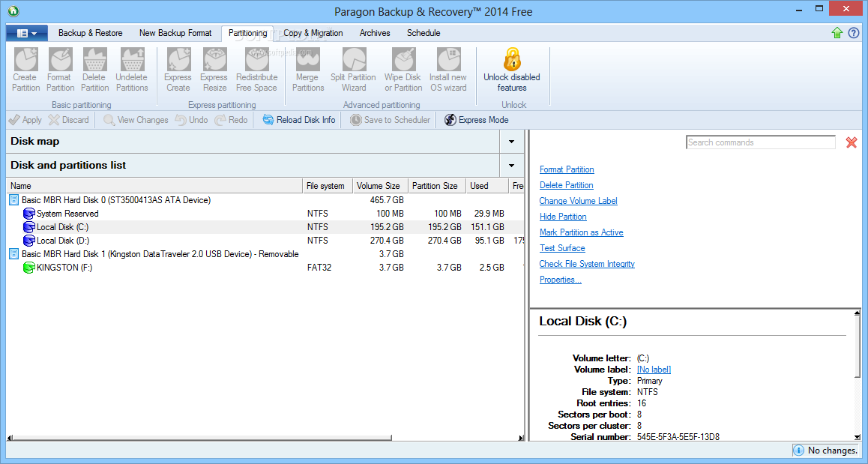The image size is (868, 464).
Task: Click the red X beside the search box
Action: tap(852, 143)
